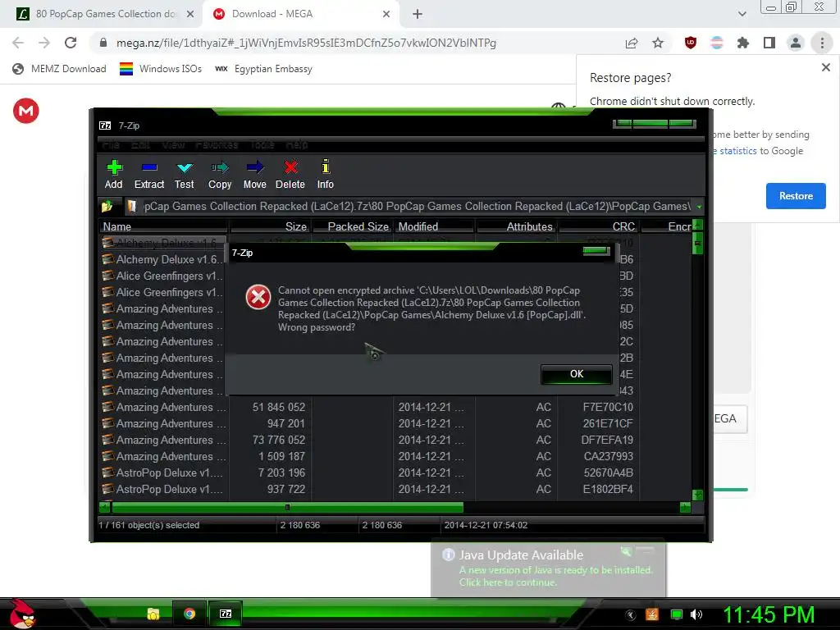Click the Java update tray icon
Screen dimensions: 840x630
[x=651, y=614]
